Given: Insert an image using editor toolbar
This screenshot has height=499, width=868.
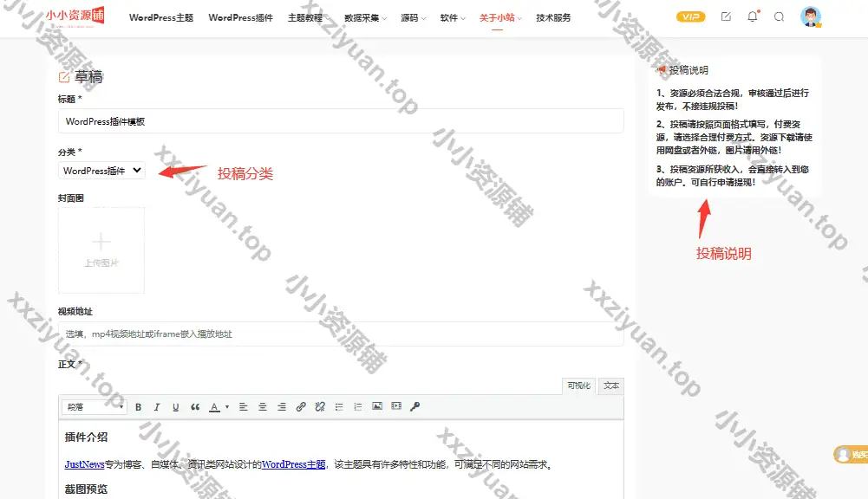Looking at the screenshot, I should coord(377,407).
